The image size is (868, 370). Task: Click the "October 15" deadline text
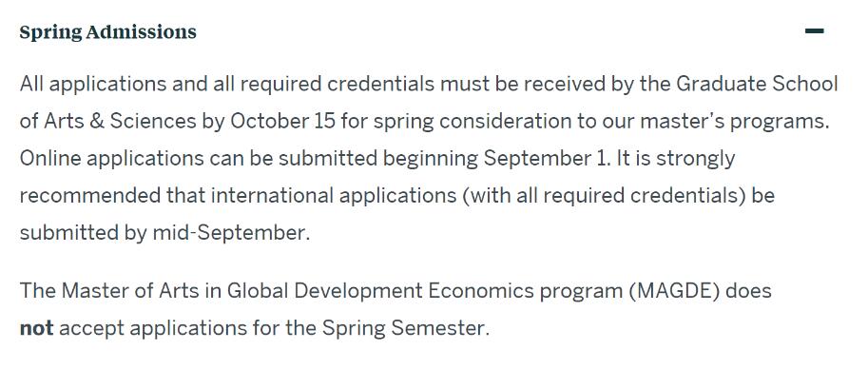coord(283,122)
